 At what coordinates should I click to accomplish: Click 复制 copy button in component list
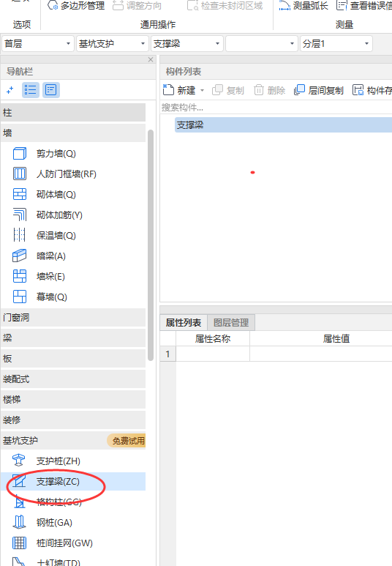pyautogui.click(x=228, y=90)
